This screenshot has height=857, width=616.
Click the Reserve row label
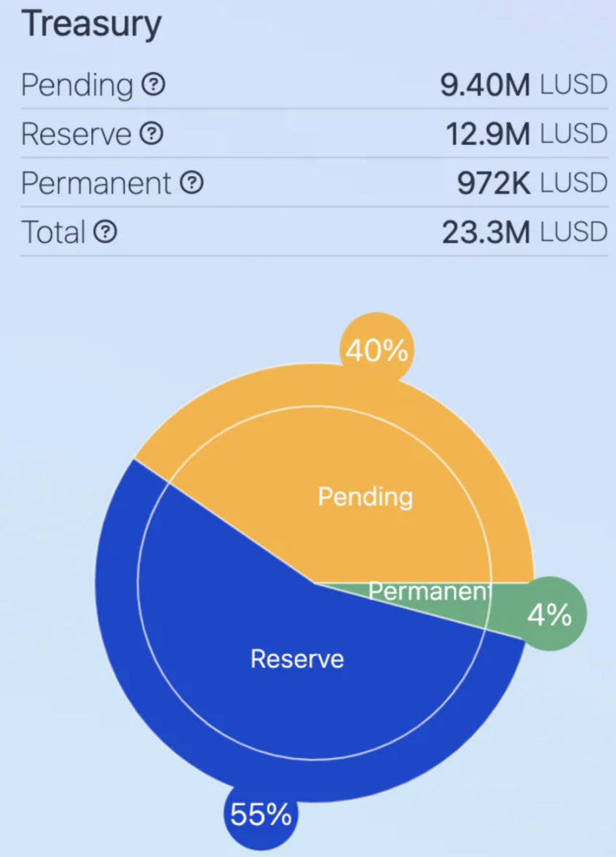pos(76,134)
